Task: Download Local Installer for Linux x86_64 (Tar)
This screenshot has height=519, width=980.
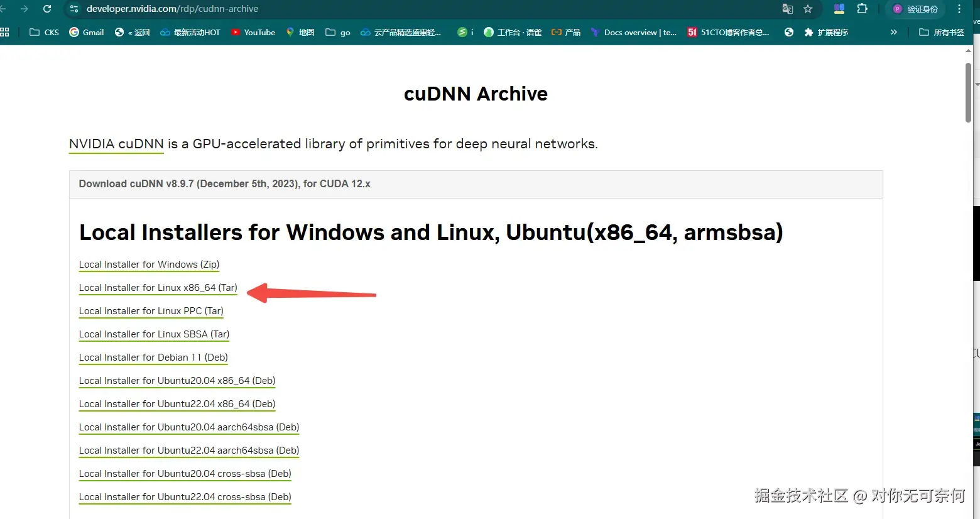Action: click(x=158, y=288)
